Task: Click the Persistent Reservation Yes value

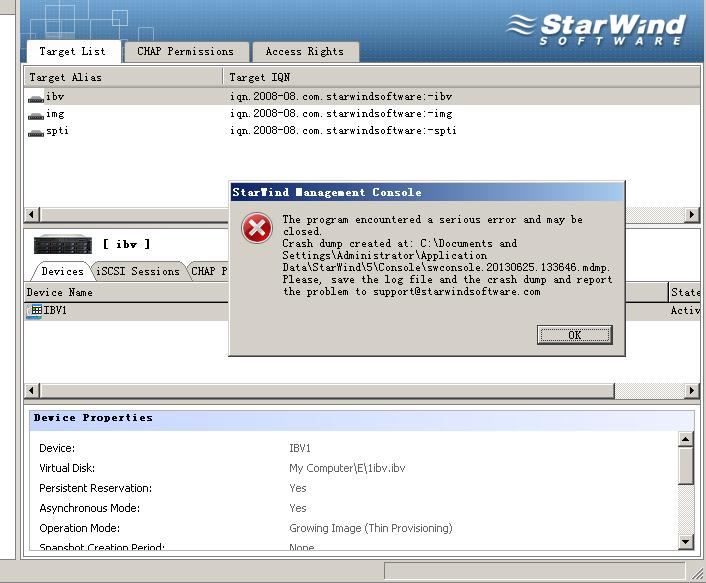Action: point(298,488)
